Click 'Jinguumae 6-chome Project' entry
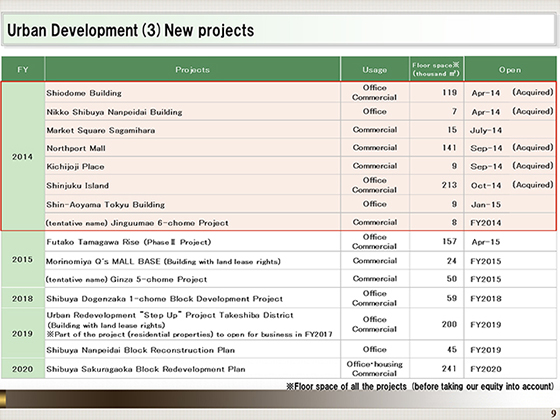 point(137,223)
